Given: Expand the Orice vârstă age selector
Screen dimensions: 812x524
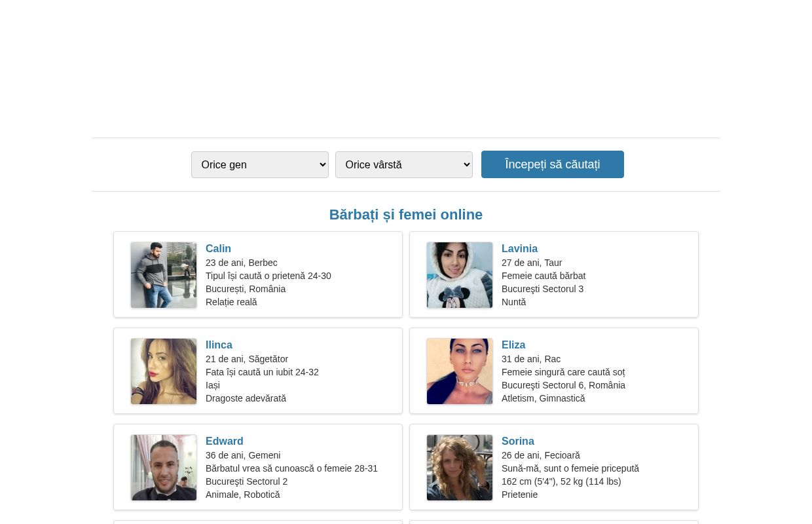Looking at the screenshot, I should pyautogui.click(x=404, y=164).
